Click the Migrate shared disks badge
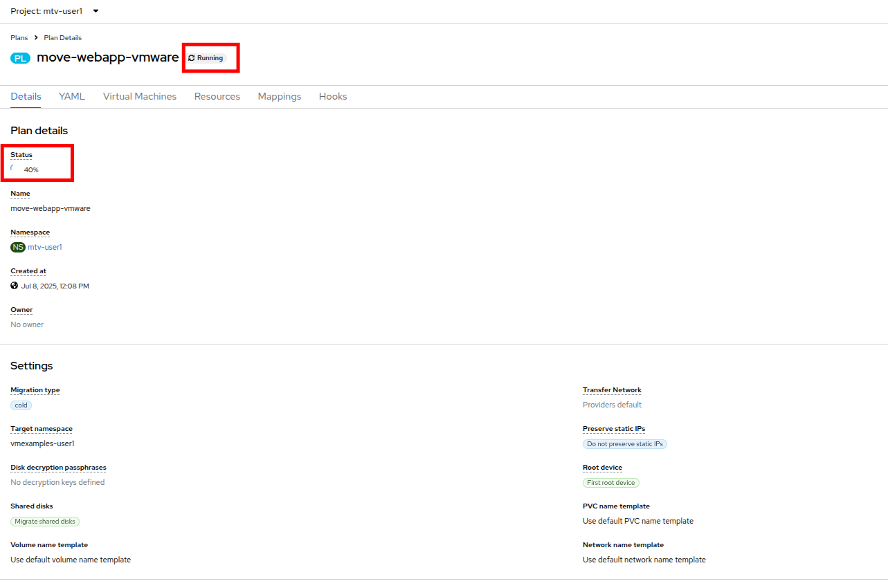The width and height of the screenshot is (888, 588). coord(45,522)
